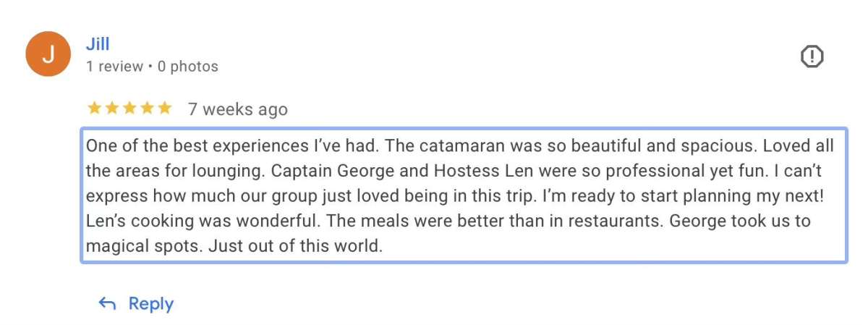Screen dimensions: 868x325
Task: Click the "7 weeks ago" timestamp
Action: (237, 109)
